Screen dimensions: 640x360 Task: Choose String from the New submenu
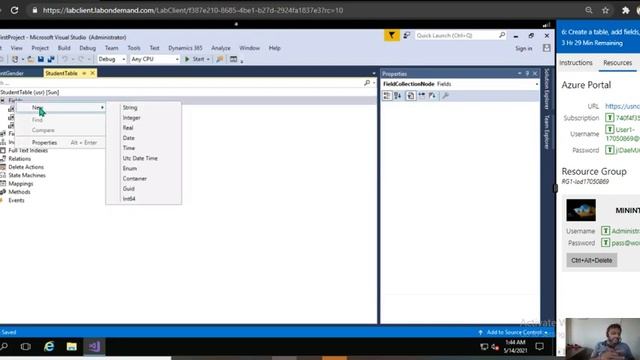click(x=130, y=107)
